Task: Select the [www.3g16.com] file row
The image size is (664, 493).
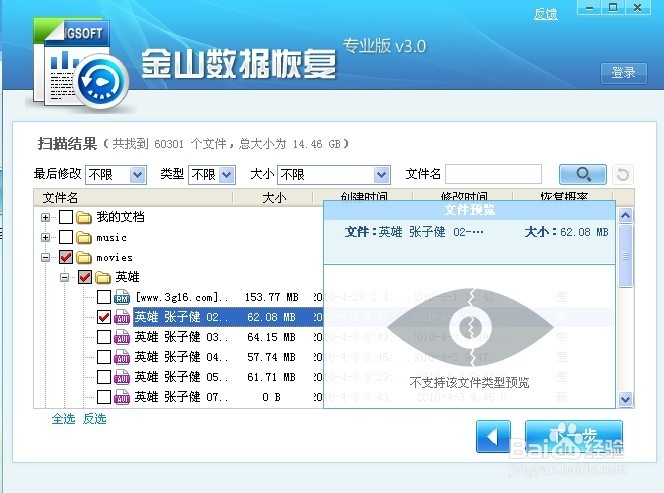Action: click(x=182, y=297)
